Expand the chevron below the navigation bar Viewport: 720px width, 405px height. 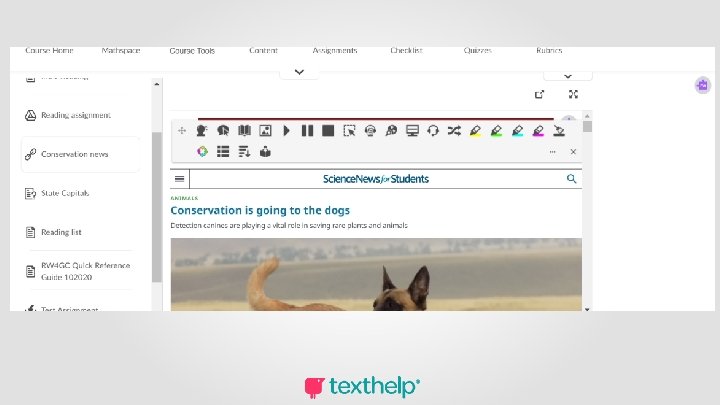tap(299, 72)
